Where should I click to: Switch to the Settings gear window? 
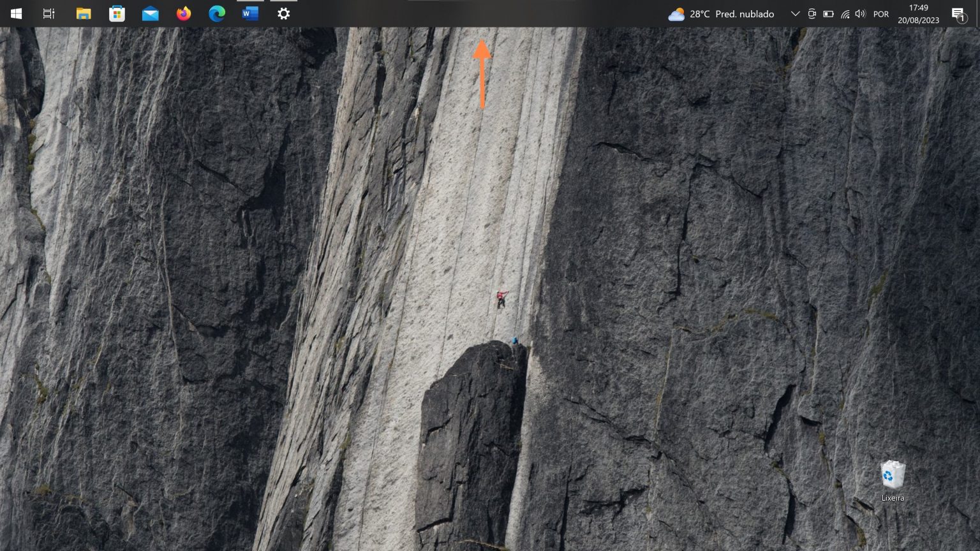point(284,13)
